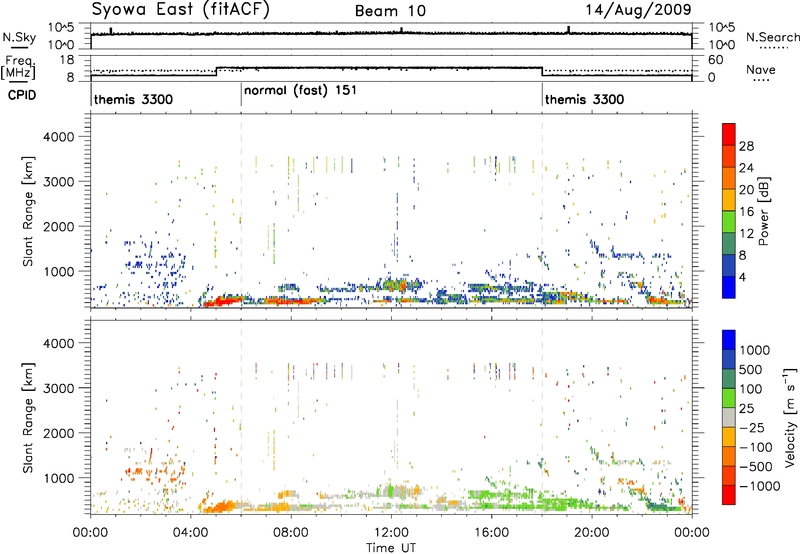Click the "-1000" value on Velocity colorbar
Image resolution: width=800 pixels, height=554 pixels.
(759, 486)
